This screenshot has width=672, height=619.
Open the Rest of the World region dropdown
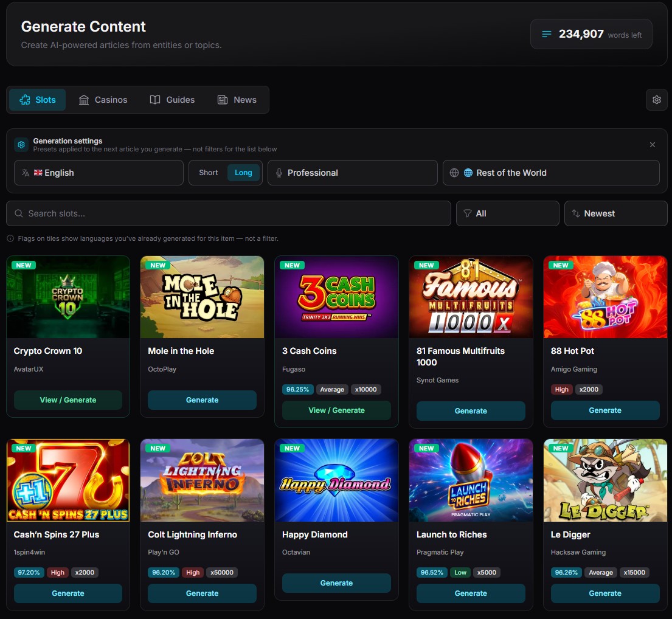(551, 173)
